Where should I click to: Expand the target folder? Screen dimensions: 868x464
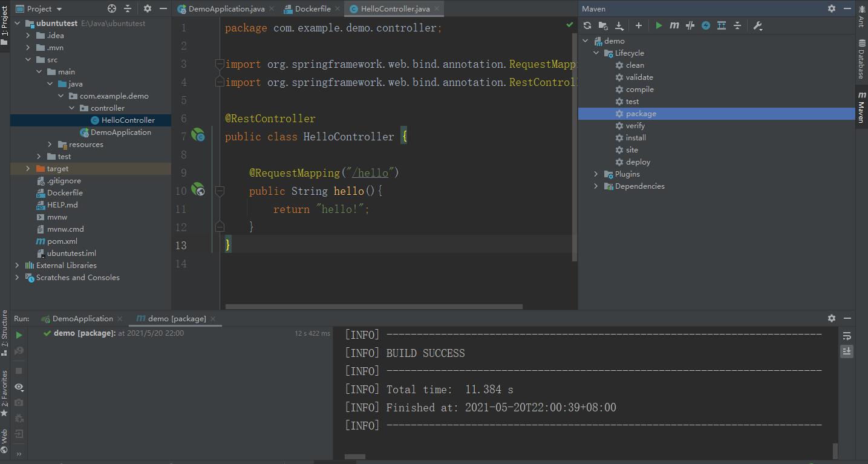pos(28,169)
